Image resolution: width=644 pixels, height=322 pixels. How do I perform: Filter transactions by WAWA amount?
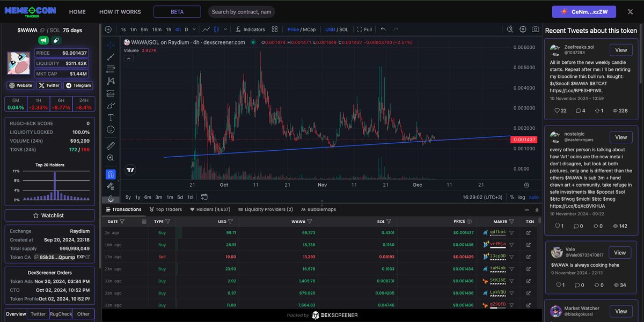click(x=310, y=221)
